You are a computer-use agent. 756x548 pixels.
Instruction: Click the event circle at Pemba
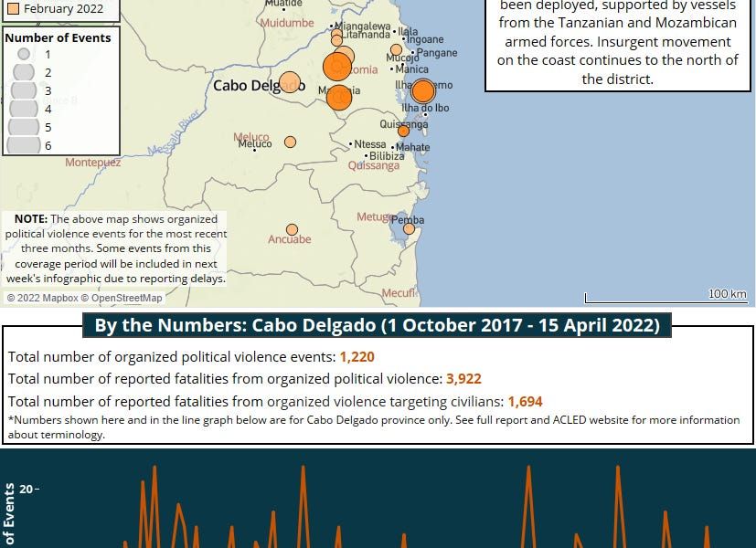(x=409, y=228)
